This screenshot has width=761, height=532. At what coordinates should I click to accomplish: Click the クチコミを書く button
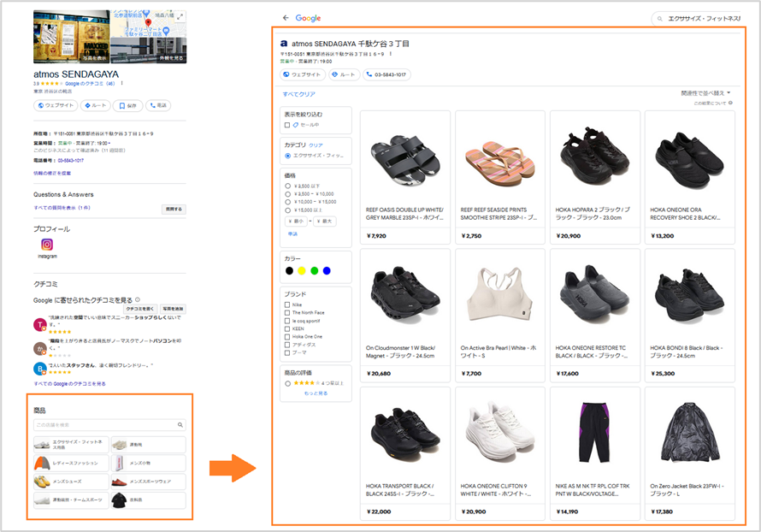140,309
